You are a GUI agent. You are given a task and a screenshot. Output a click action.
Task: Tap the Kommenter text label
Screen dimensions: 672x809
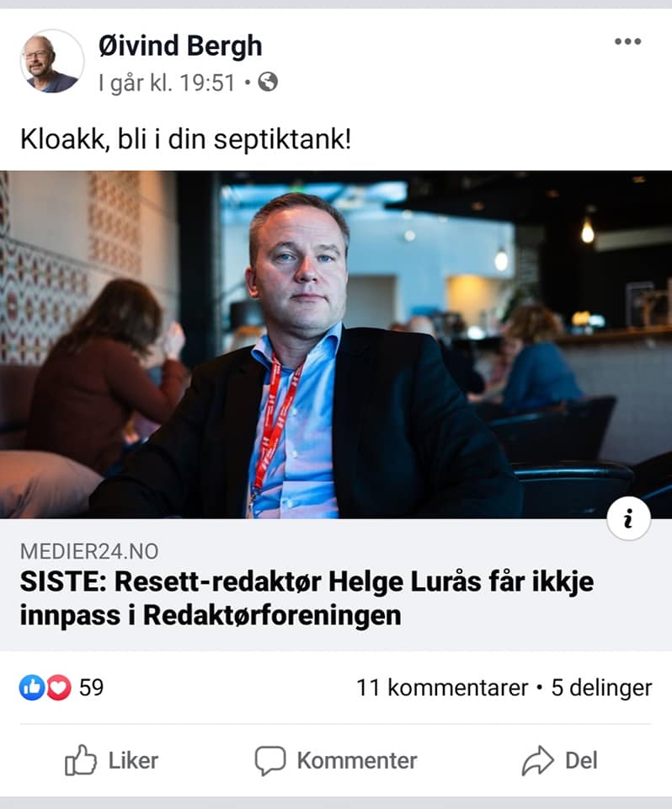pos(357,760)
